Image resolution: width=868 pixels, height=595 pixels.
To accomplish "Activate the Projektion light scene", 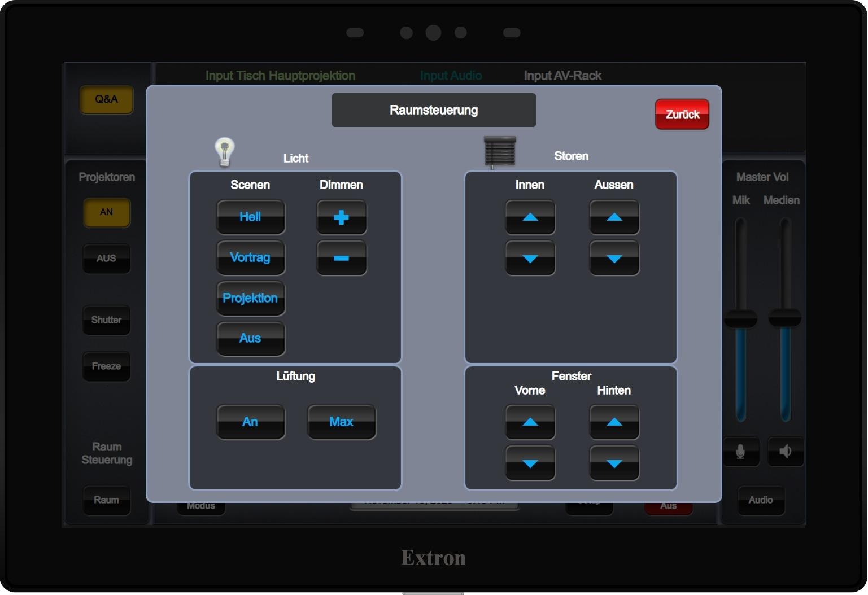I will [x=250, y=299].
